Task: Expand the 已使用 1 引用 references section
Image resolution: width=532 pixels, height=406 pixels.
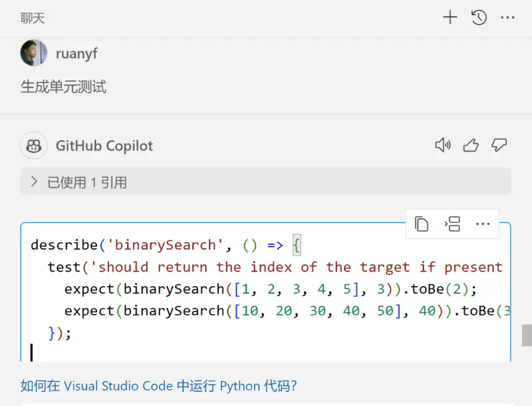Action: pyautogui.click(x=265, y=182)
